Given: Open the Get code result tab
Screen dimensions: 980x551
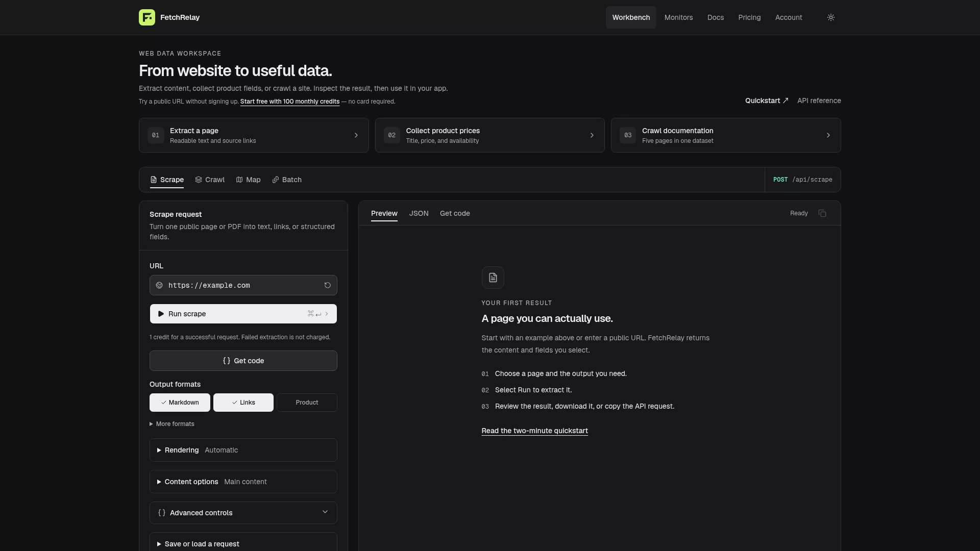Looking at the screenshot, I should point(455,213).
